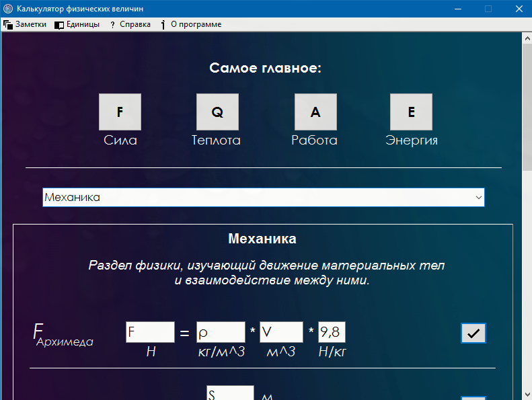Click the F input field in Archimedes formula
This screenshot has height=400, width=532.
click(x=150, y=332)
